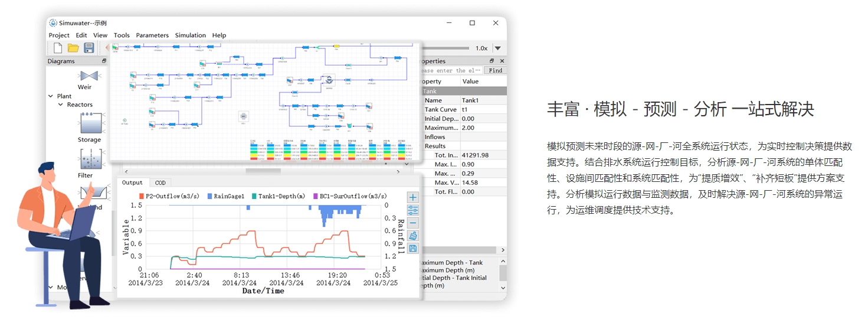Click the chart plus button to add a series

click(413, 198)
